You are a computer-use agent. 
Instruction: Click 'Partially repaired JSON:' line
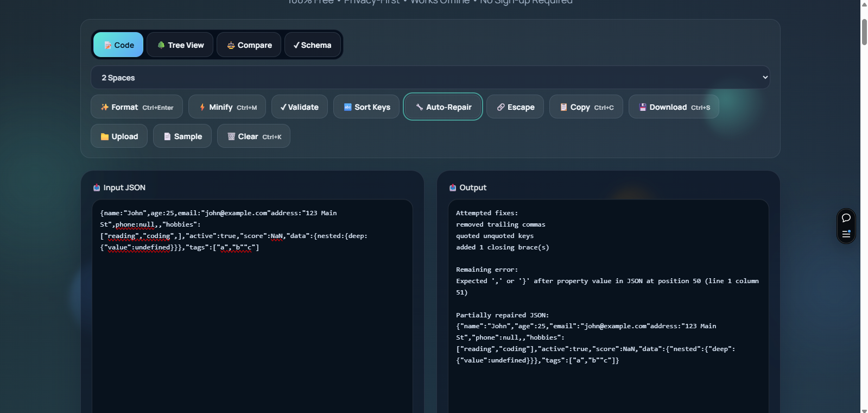(x=503, y=315)
